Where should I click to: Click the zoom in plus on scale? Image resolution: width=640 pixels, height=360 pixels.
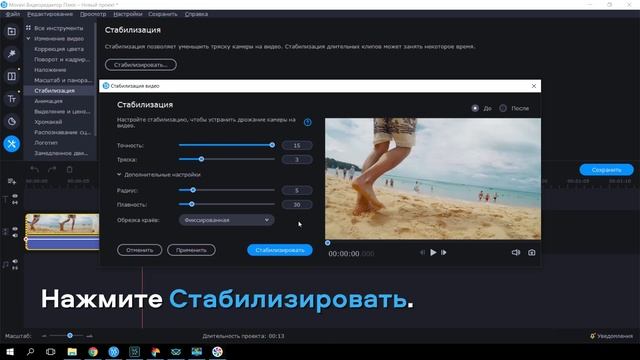(89, 336)
